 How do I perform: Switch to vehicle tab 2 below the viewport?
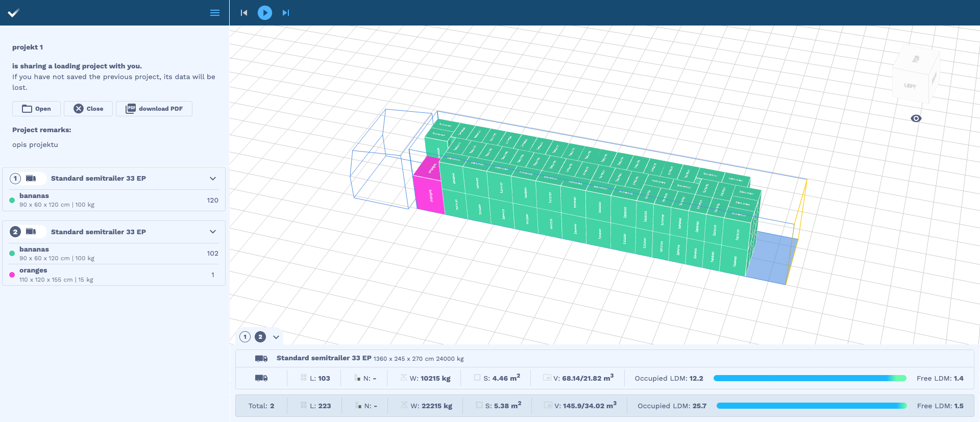tap(260, 337)
